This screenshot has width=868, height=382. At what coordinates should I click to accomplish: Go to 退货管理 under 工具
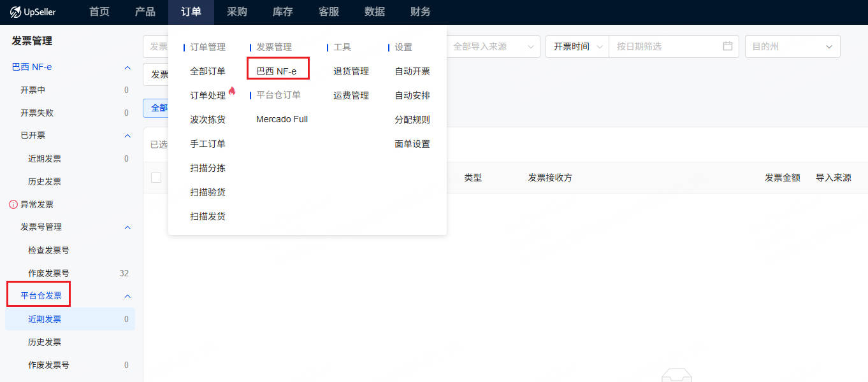(351, 71)
